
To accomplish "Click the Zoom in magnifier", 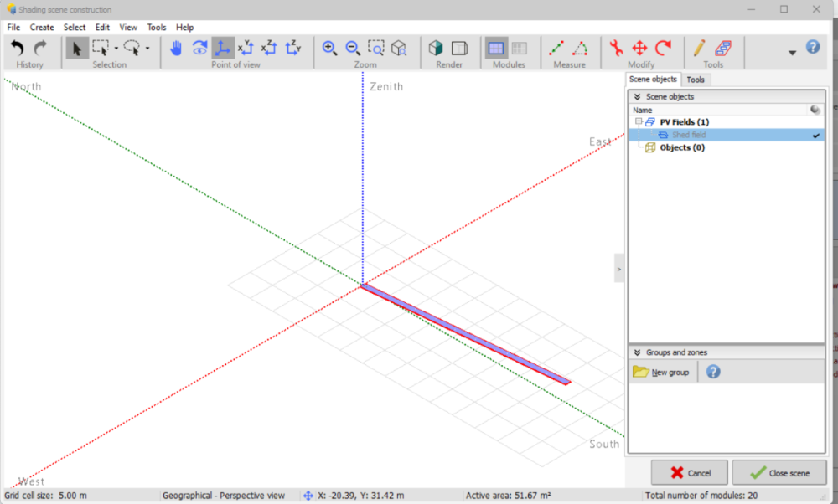I will click(x=330, y=49).
